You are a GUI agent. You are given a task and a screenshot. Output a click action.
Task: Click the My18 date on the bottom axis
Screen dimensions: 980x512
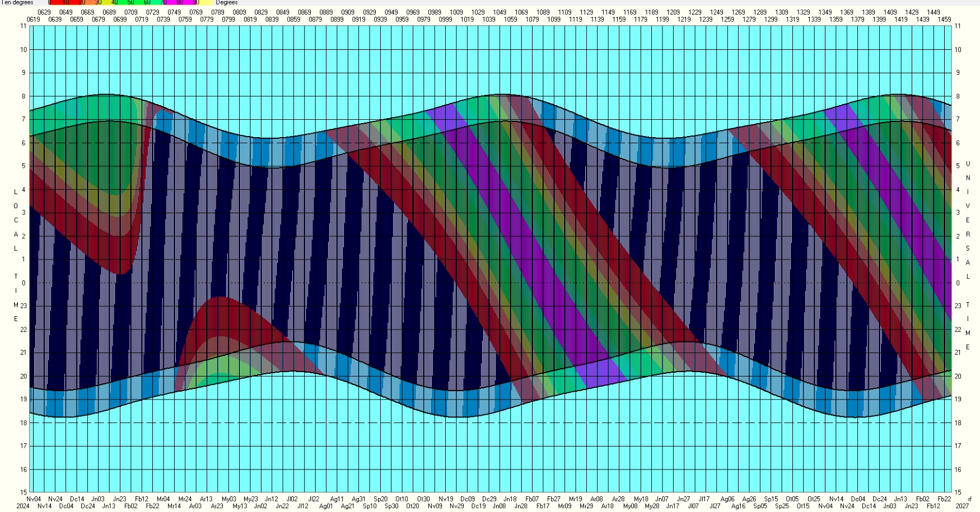click(x=641, y=499)
